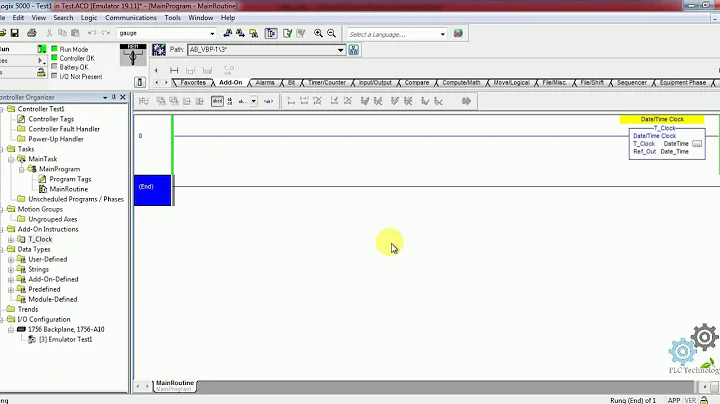Select the MainRoutine tree item
The width and height of the screenshot is (720, 404).
pyautogui.click(x=68, y=189)
